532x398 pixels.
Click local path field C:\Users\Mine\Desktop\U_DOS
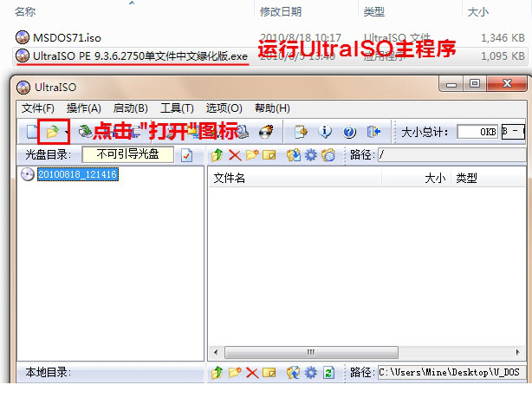coord(452,373)
